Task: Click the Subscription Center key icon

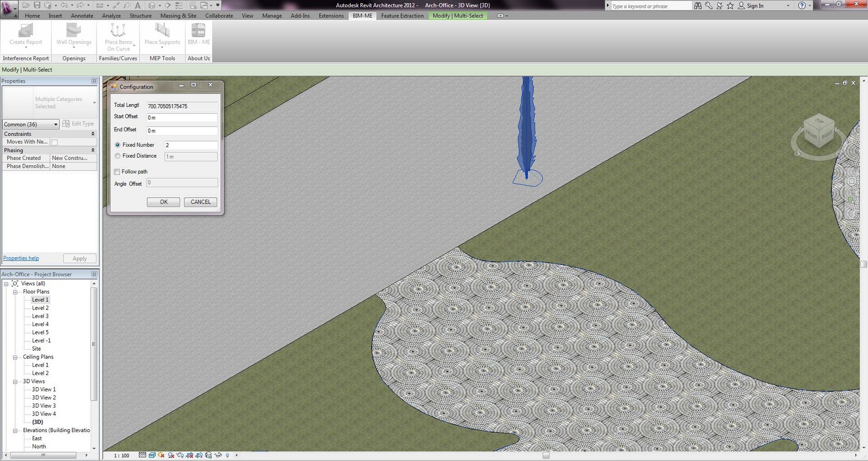Action: click(x=709, y=5)
